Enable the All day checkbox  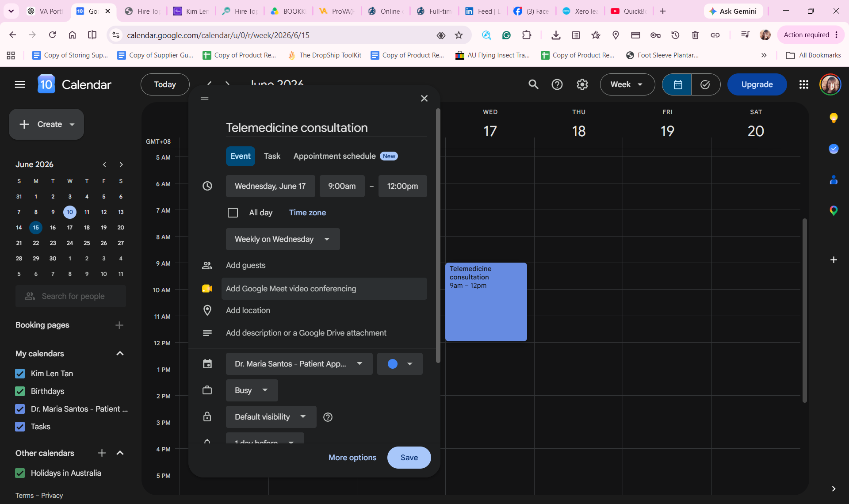pos(233,213)
